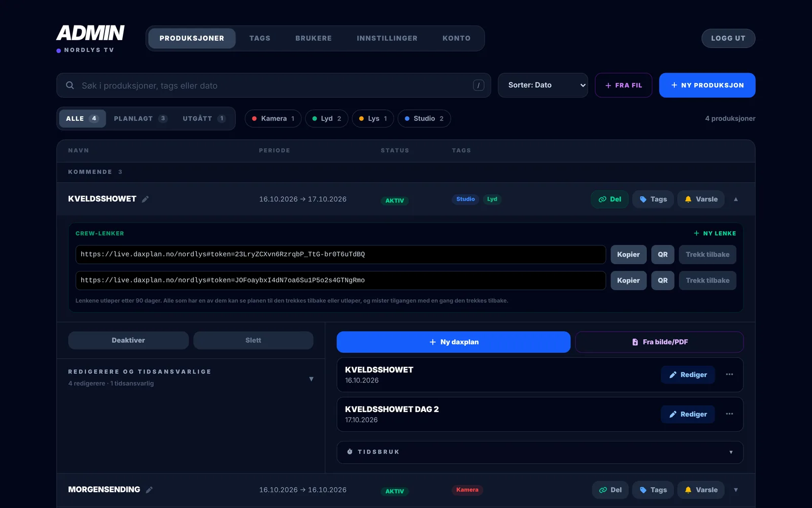
Task: Open the Brukere navigation tab
Action: 314,39
